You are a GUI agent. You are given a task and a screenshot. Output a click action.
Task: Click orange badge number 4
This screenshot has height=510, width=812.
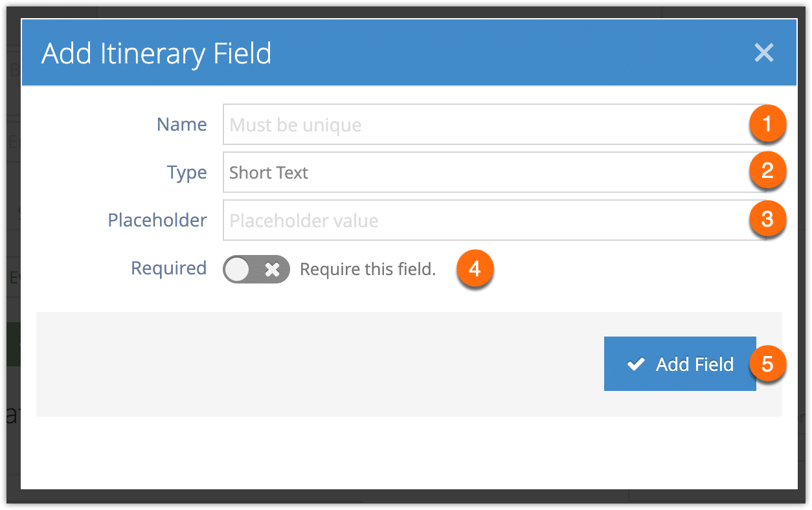[475, 269]
